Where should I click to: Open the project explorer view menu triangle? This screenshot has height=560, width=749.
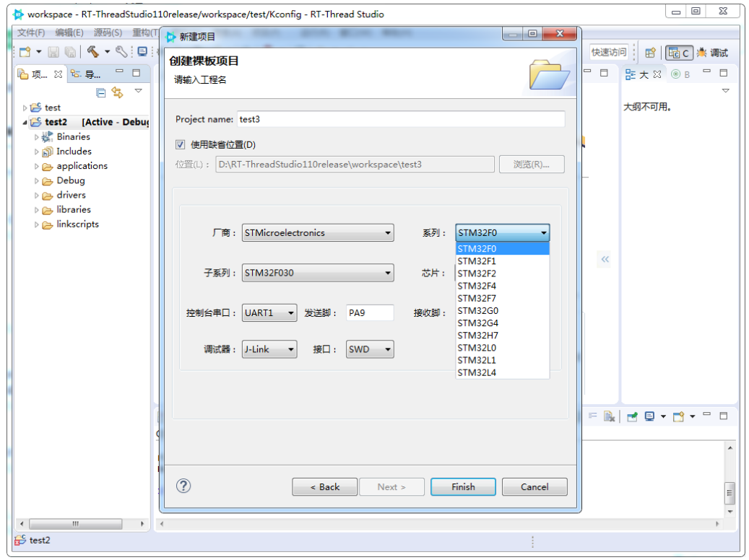click(x=139, y=91)
